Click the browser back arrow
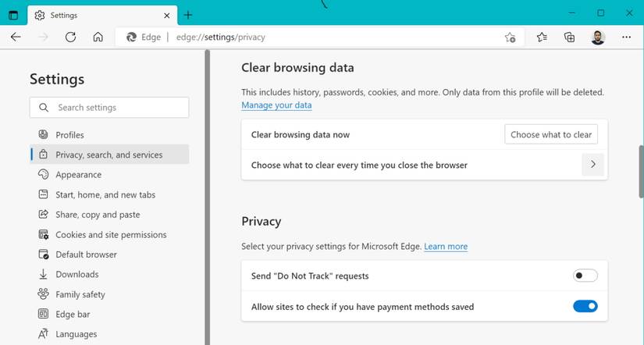 (x=16, y=37)
